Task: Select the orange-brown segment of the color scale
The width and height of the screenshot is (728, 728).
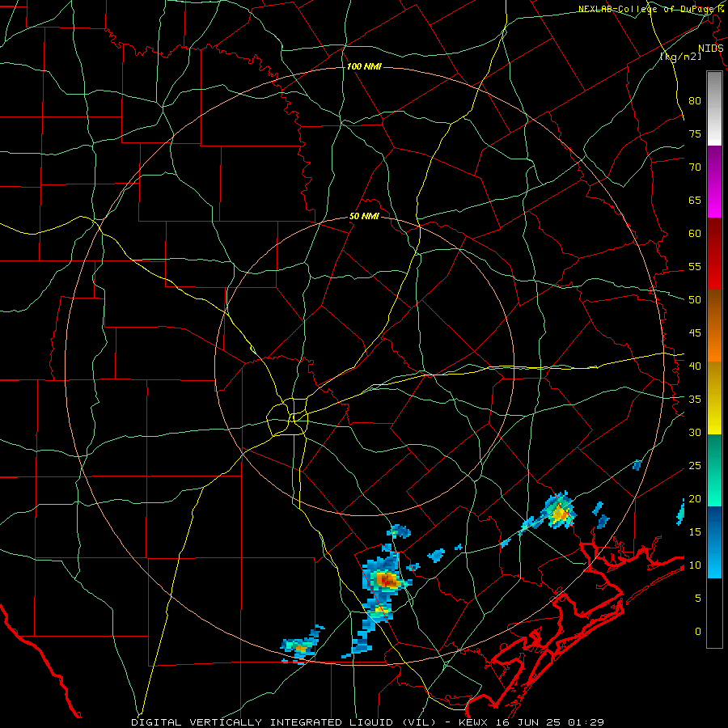Action: pos(714,326)
